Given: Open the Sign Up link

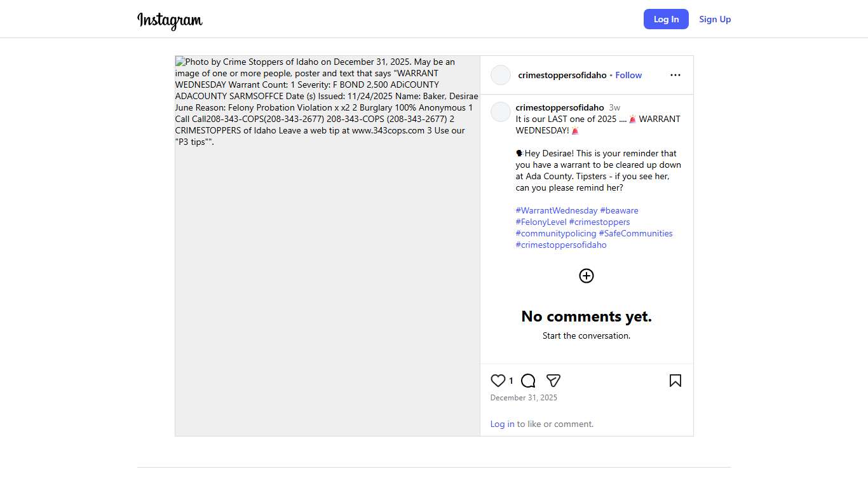Looking at the screenshot, I should pyautogui.click(x=715, y=19).
